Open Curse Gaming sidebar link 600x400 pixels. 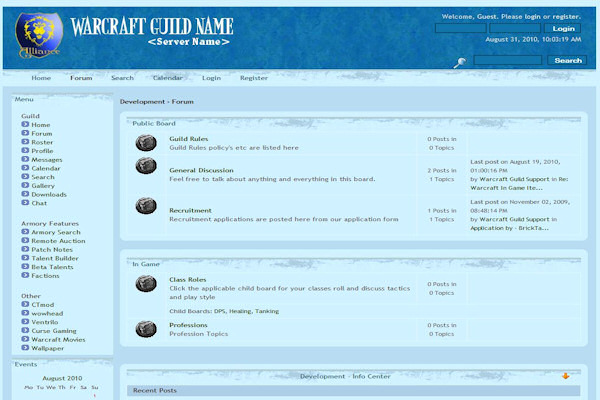[x=54, y=331]
